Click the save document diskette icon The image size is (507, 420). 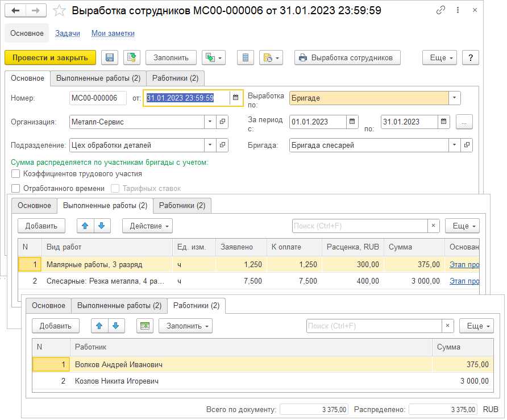coord(110,57)
